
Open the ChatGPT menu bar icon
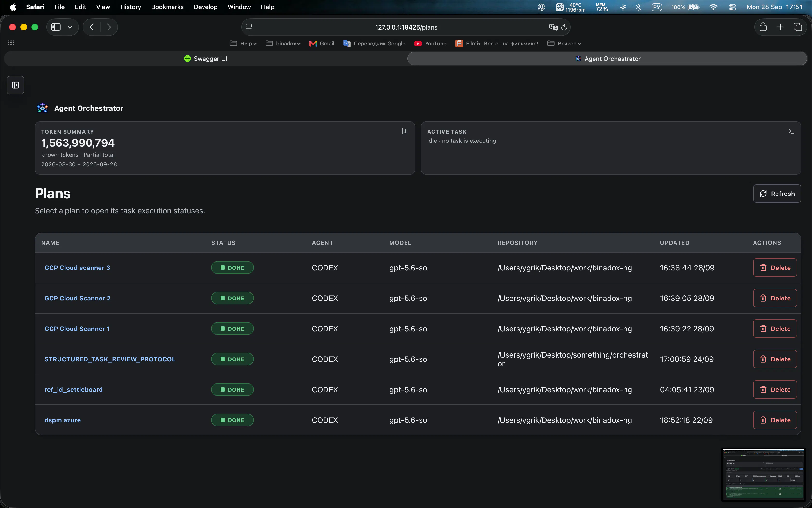[x=541, y=7]
